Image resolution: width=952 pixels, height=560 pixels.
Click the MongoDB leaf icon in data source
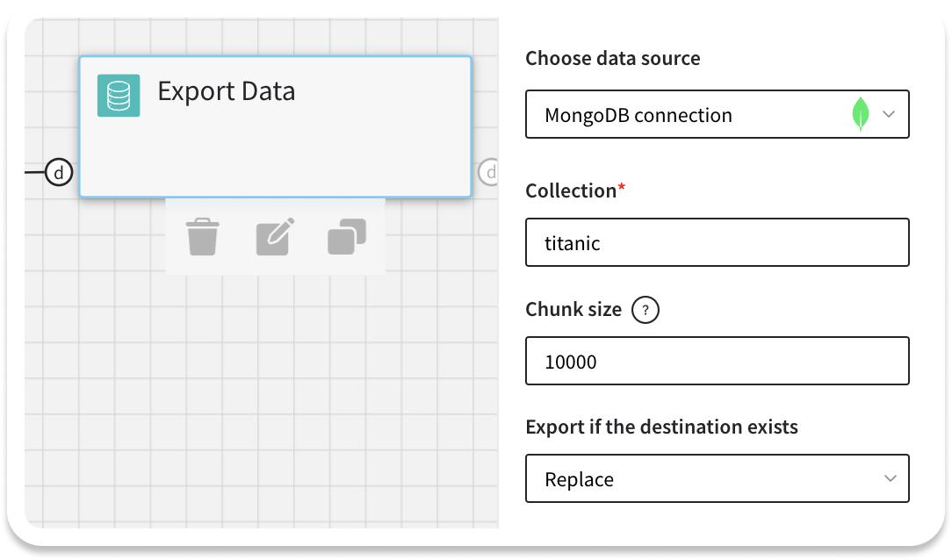(x=861, y=114)
